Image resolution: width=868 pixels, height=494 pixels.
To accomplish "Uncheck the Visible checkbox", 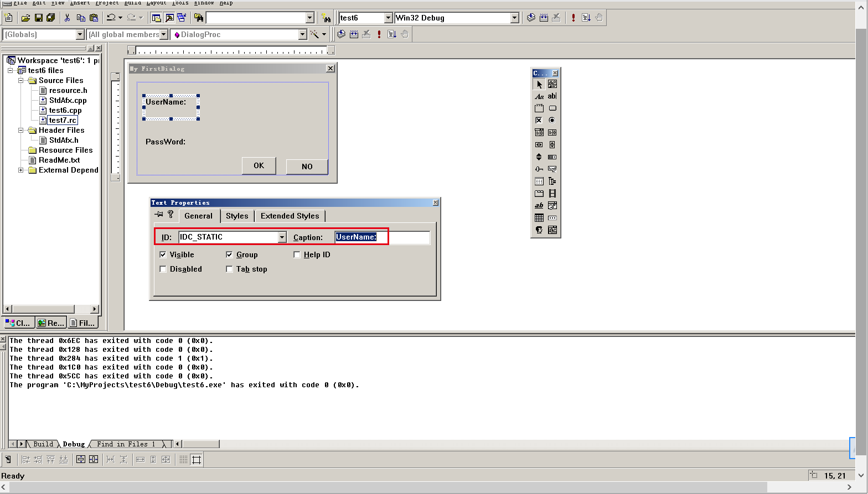I will 163,254.
